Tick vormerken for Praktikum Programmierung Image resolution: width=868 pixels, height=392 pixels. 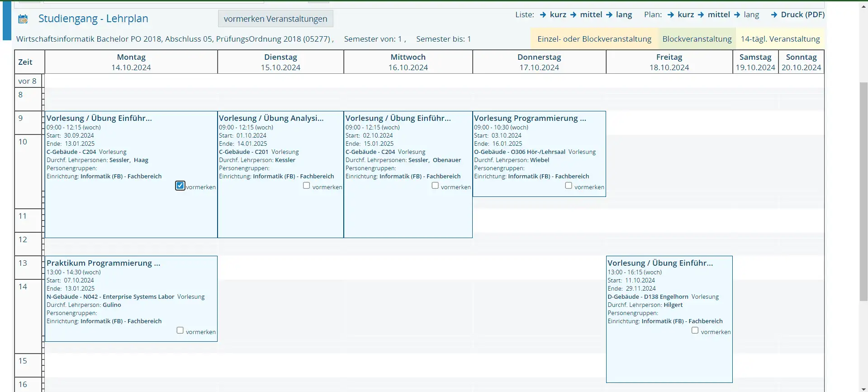pos(180,330)
